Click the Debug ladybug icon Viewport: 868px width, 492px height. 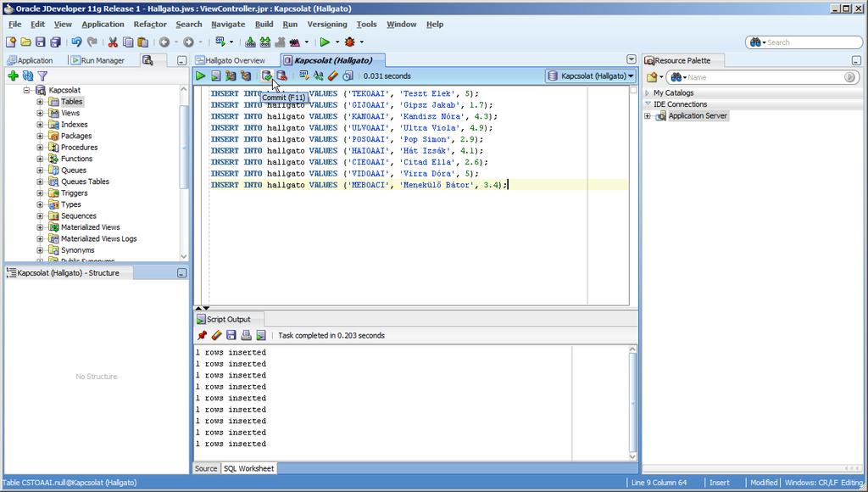tap(350, 42)
